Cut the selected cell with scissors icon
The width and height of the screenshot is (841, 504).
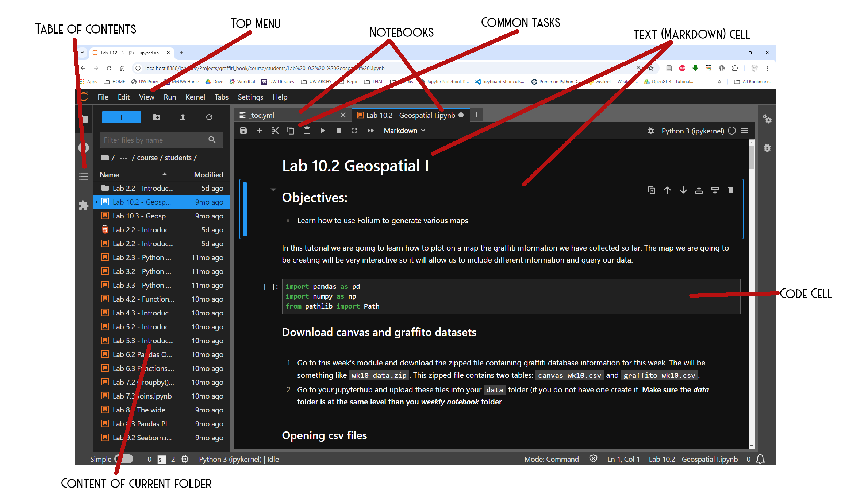click(x=275, y=131)
